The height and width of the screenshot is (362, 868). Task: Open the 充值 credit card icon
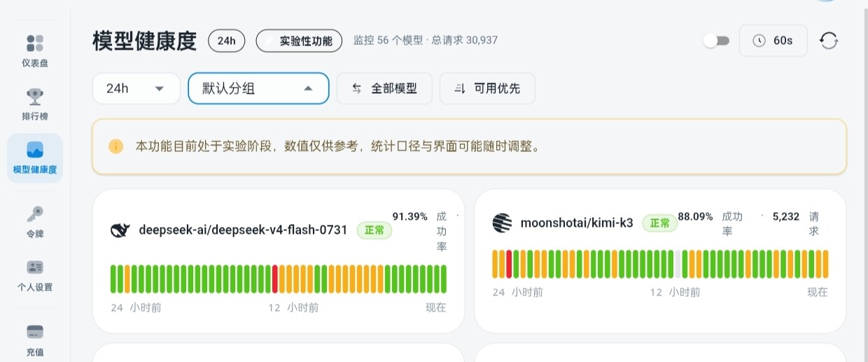tap(35, 332)
